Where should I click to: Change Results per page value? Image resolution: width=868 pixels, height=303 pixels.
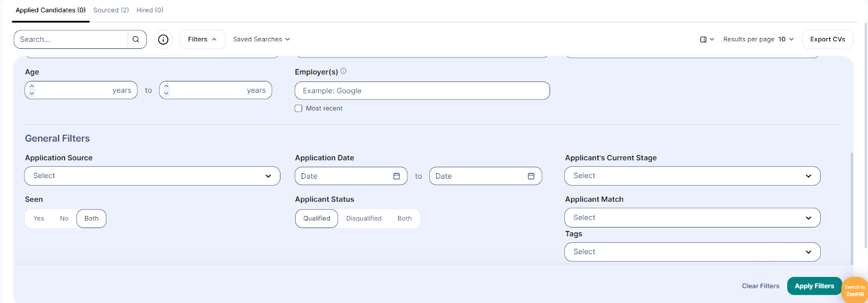786,39
